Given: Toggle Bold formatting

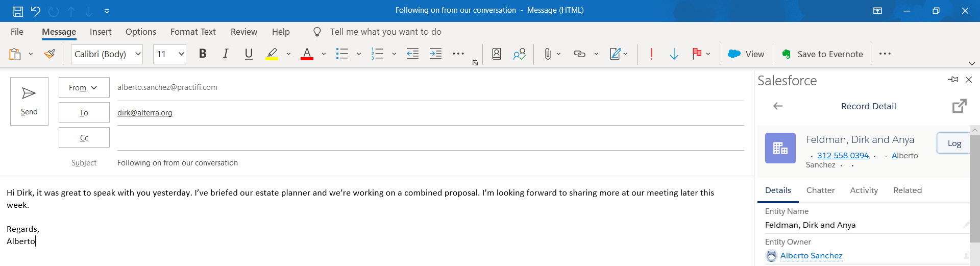Looking at the screenshot, I should 203,54.
